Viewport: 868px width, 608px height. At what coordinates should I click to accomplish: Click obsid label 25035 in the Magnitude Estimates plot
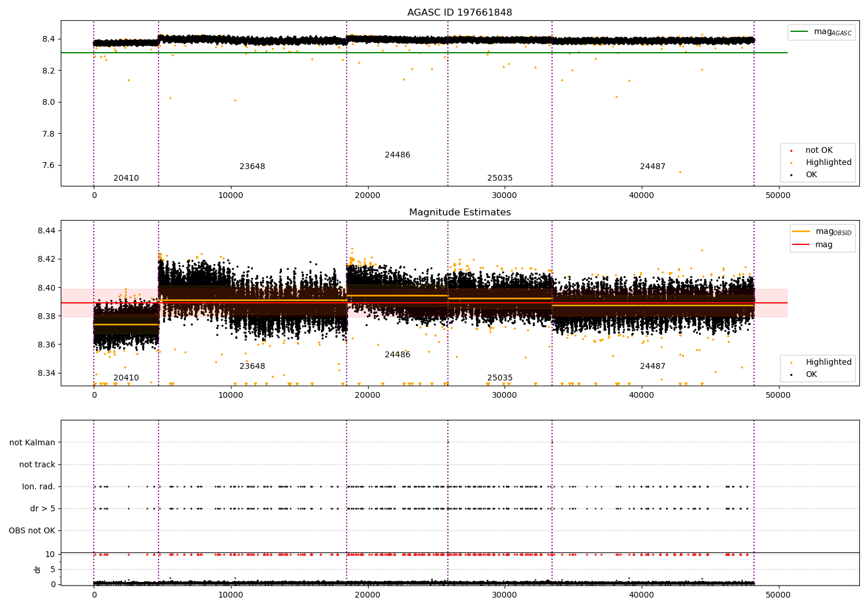click(x=500, y=378)
